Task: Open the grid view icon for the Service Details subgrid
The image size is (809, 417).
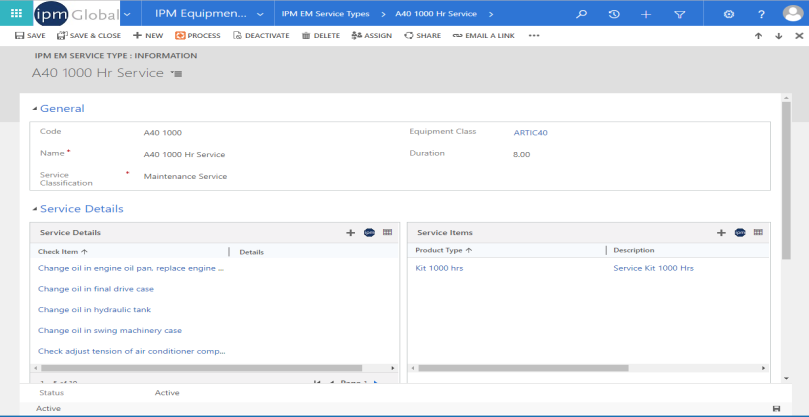Action: tap(387, 232)
